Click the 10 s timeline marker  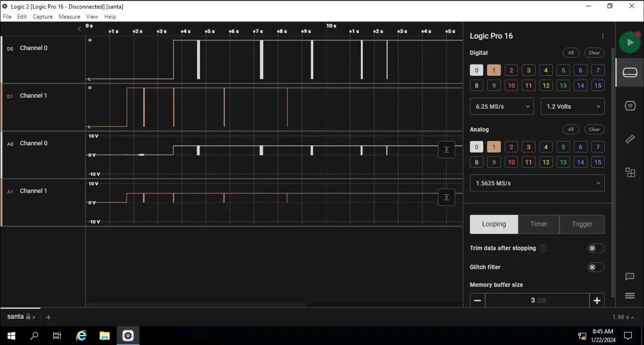coord(331,26)
